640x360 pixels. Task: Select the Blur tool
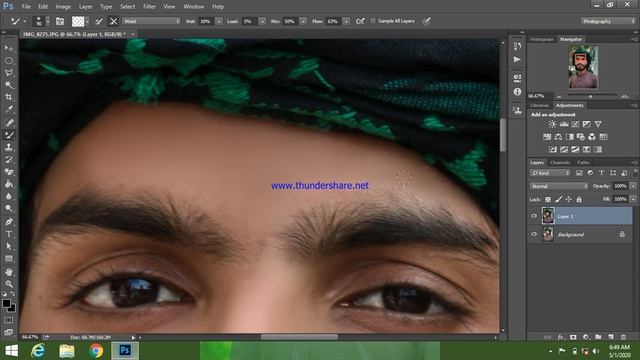point(9,196)
